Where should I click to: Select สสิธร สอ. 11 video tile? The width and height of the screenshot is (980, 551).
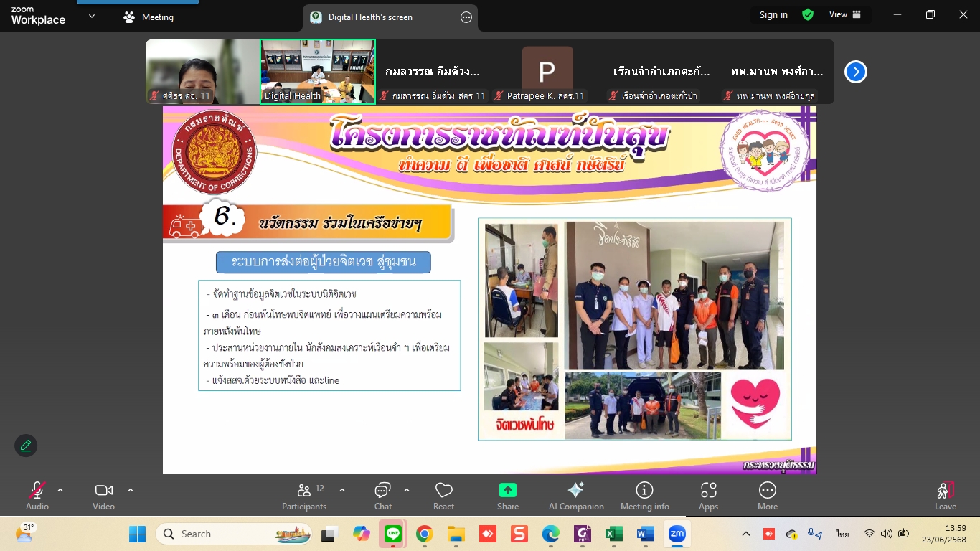(x=202, y=72)
